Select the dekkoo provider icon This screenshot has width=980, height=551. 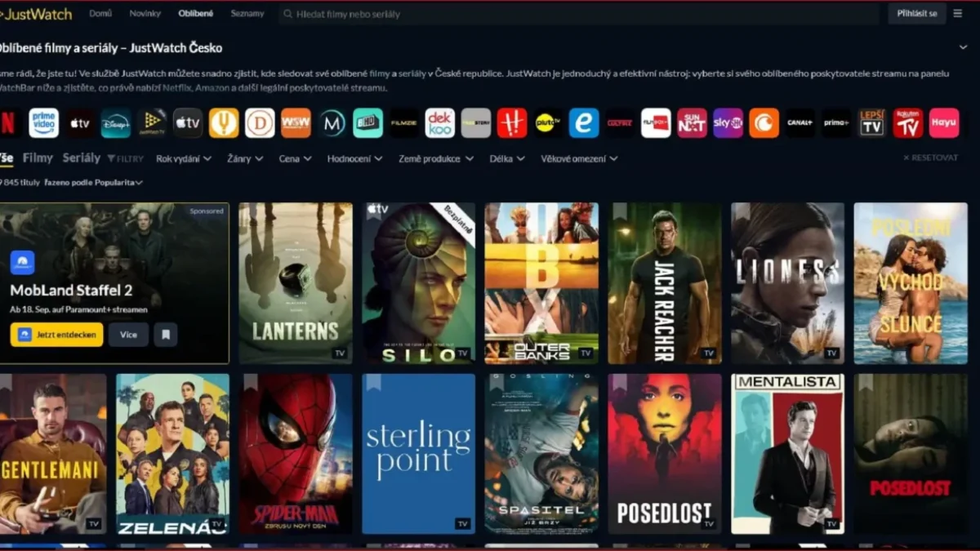pos(439,123)
